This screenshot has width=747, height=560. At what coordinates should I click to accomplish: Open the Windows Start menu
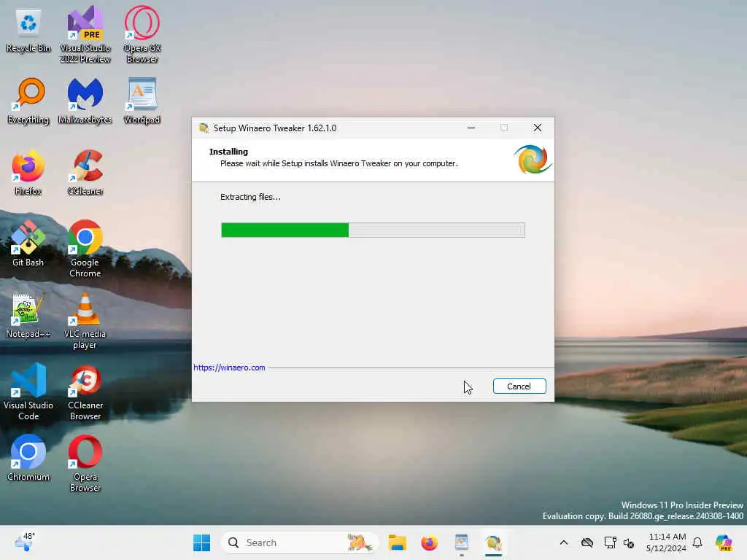tap(201, 542)
